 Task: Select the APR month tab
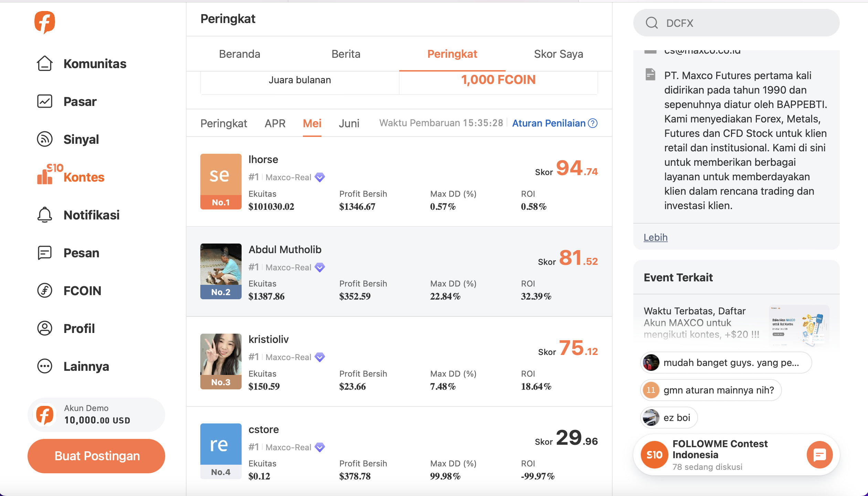coord(275,123)
